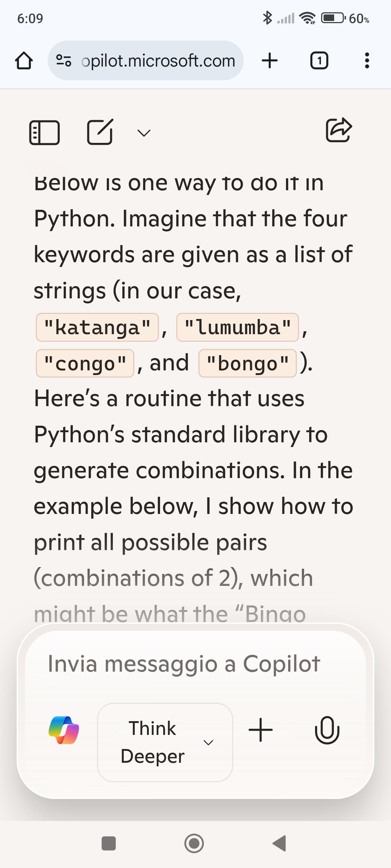Viewport: 391px width, 868px height.
Task: Tap the Android recent apps square
Action: click(x=109, y=843)
